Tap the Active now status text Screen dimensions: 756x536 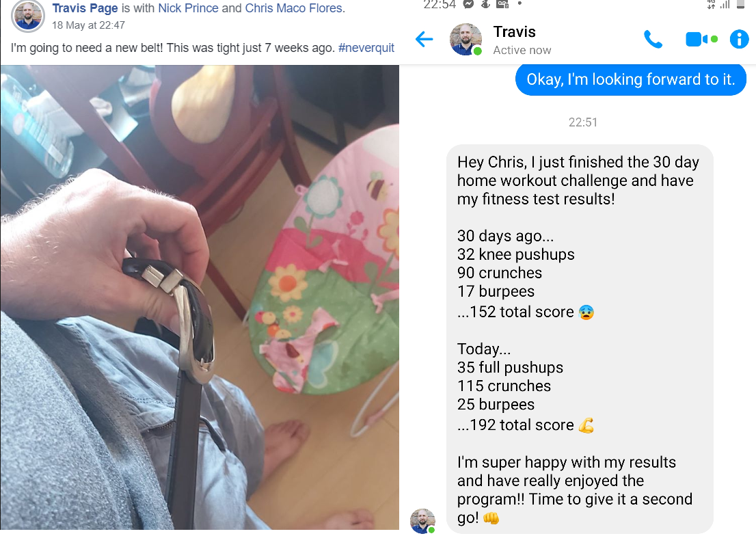click(x=522, y=50)
